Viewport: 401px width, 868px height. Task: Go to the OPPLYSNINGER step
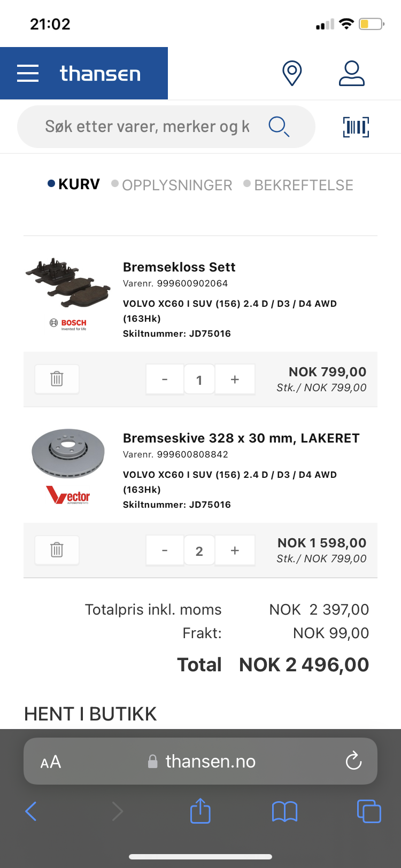(177, 185)
